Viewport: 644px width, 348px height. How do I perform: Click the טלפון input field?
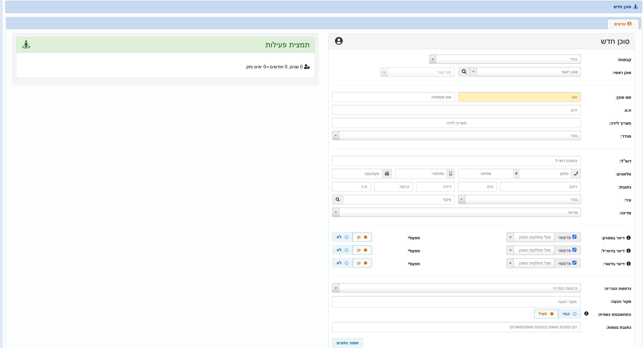(545, 174)
